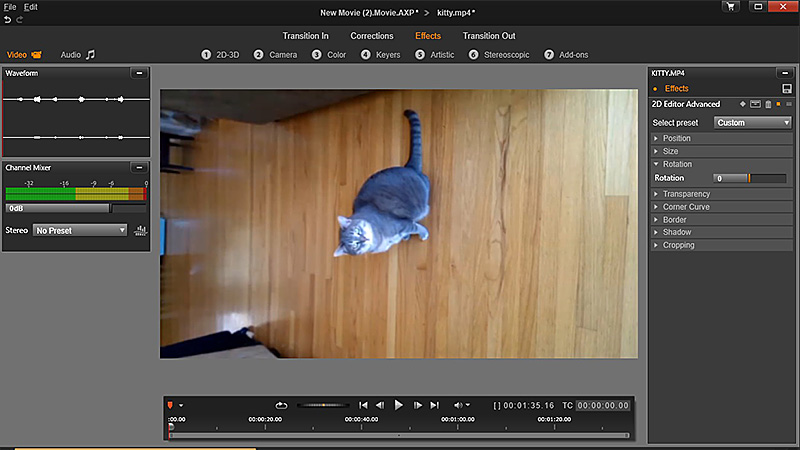Toggle the 2D Editor Advanced effect on/off

778,104
